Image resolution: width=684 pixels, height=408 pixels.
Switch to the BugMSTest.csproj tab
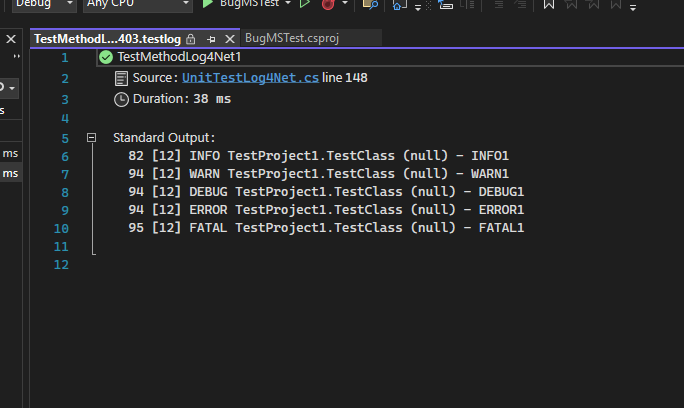pos(292,38)
